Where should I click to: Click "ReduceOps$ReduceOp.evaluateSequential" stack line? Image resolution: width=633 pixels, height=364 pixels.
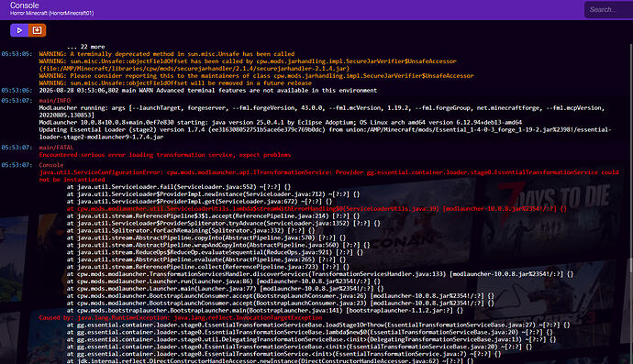(x=215, y=252)
